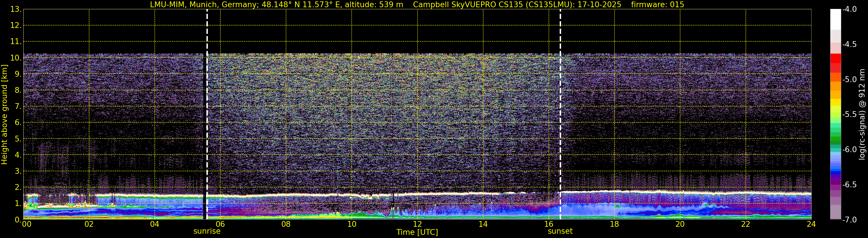Click the sunrise label under the time axis
This screenshot has width=868, height=238.
click(207, 231)
